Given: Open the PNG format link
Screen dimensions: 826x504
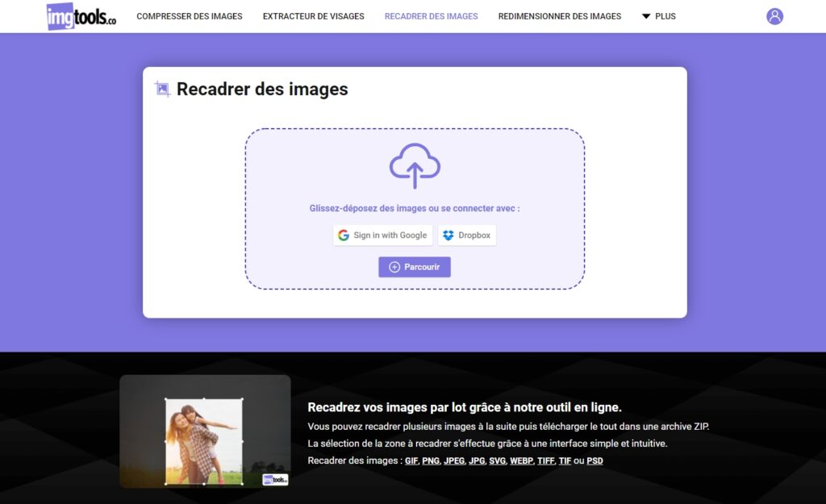Looking at the screenshot, I should 430,460.
